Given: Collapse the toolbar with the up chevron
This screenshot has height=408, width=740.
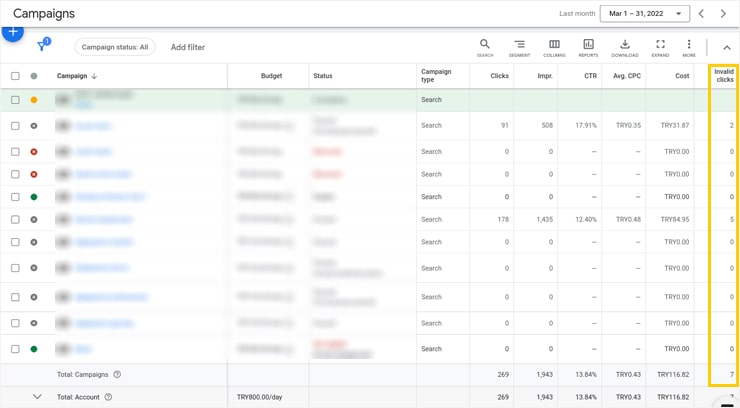Looking at the screenshot, I should [x=727, y=47].
